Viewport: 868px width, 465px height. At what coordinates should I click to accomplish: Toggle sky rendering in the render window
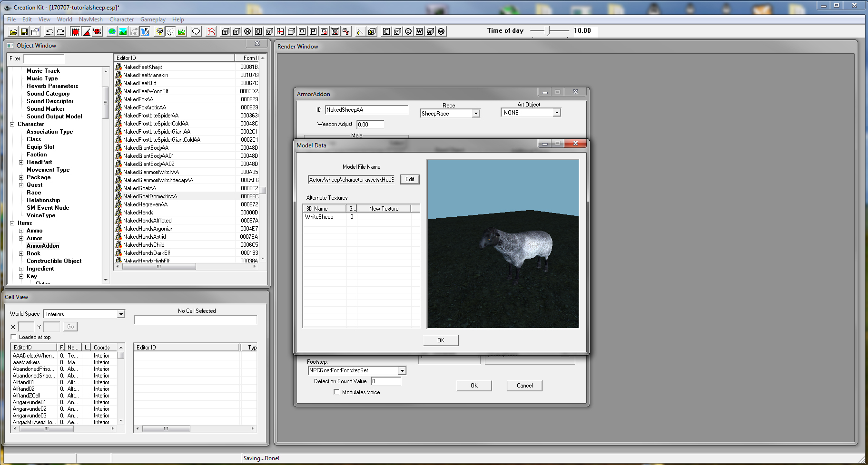click(x=170, y=31)
